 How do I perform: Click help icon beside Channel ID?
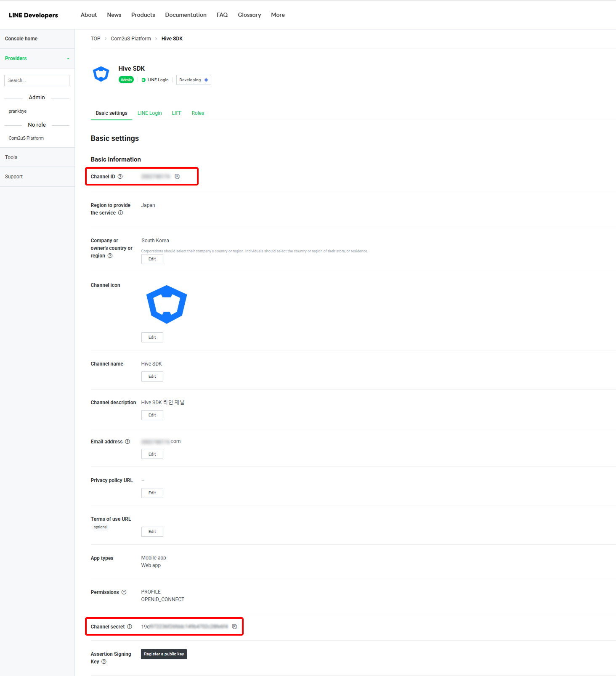pyautogui.click(x=120, y=177)
